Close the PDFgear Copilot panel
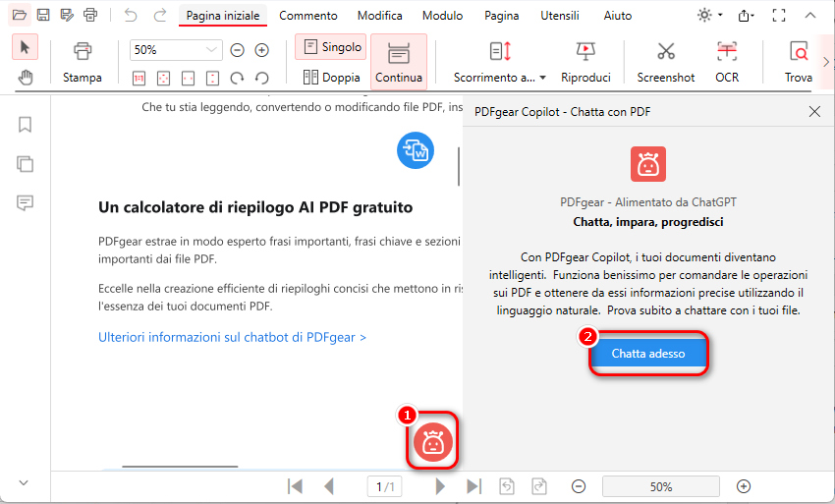 point(814,111)
